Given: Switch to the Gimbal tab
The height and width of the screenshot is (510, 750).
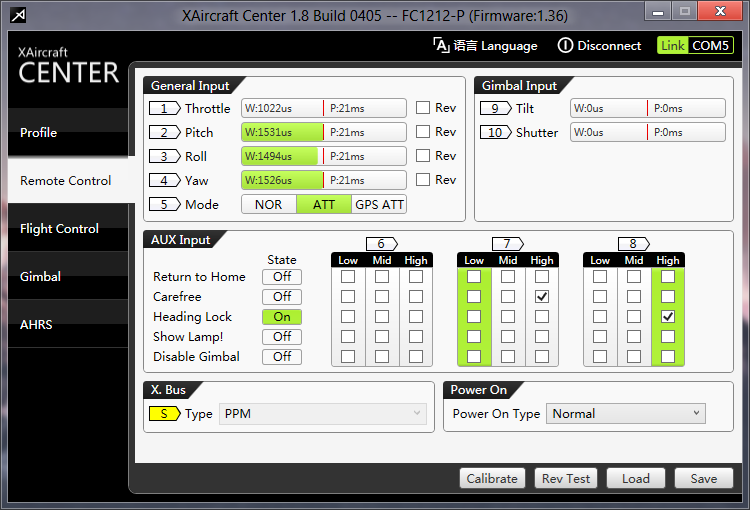Looking at the screenshot, I should (68, 276).
